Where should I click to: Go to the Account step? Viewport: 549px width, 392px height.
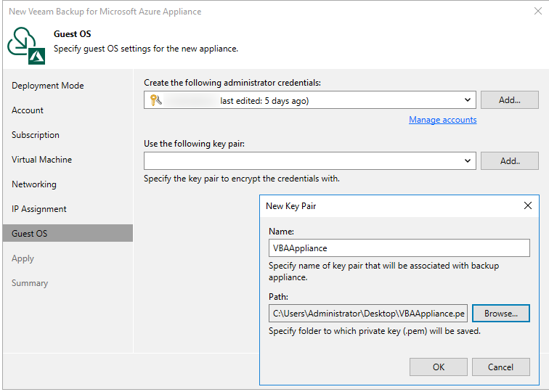28,110
